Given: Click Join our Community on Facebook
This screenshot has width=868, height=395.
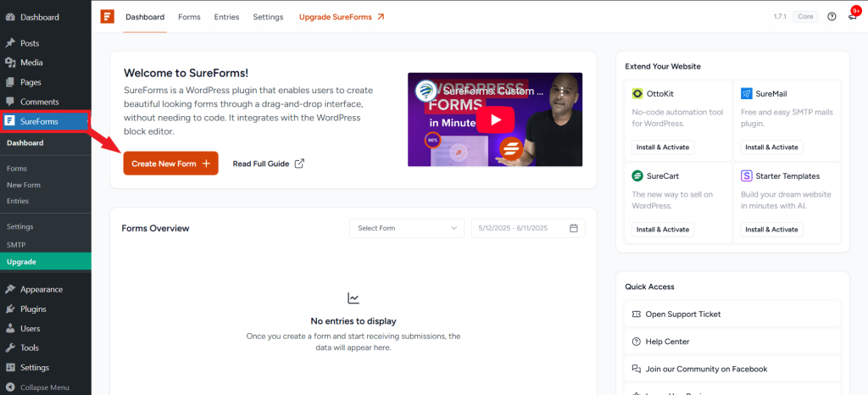Looking at the screenshot, I should pos(732,369).
